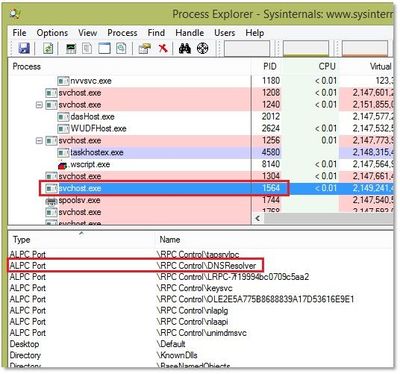
Task: Click the binoculars Find Handle icon
Action: [185, 49]
